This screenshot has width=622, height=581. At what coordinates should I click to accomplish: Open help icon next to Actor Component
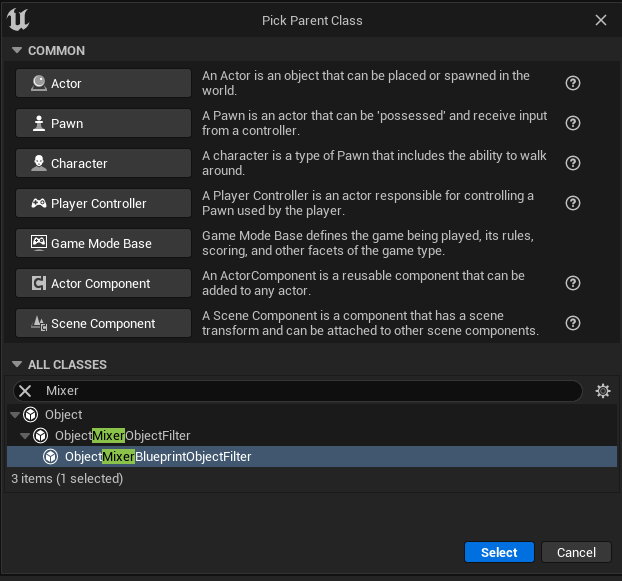coord(573,283)
